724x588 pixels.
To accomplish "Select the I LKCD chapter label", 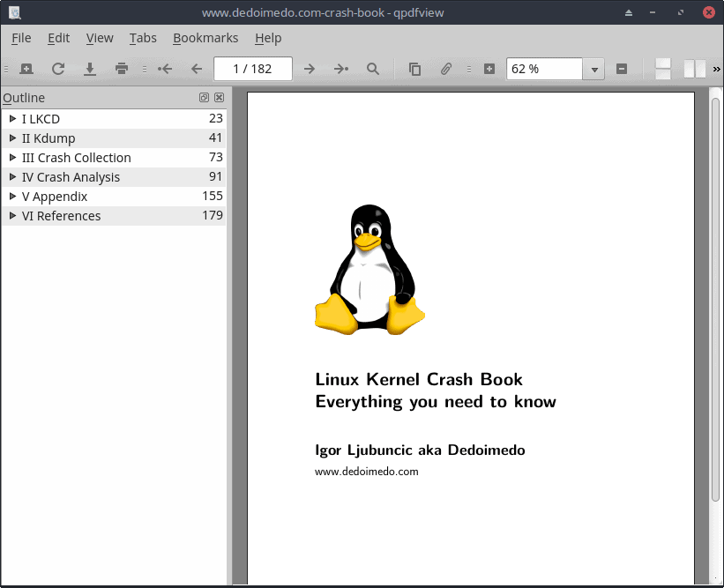I will [x=41, y=119].
